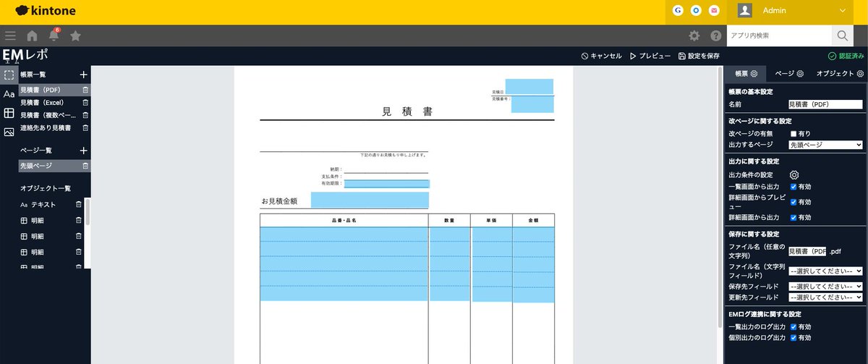This screenshot has width=868, height=364.
Task: Delete the 連絡先あり見積書 report
Action: 85,127
